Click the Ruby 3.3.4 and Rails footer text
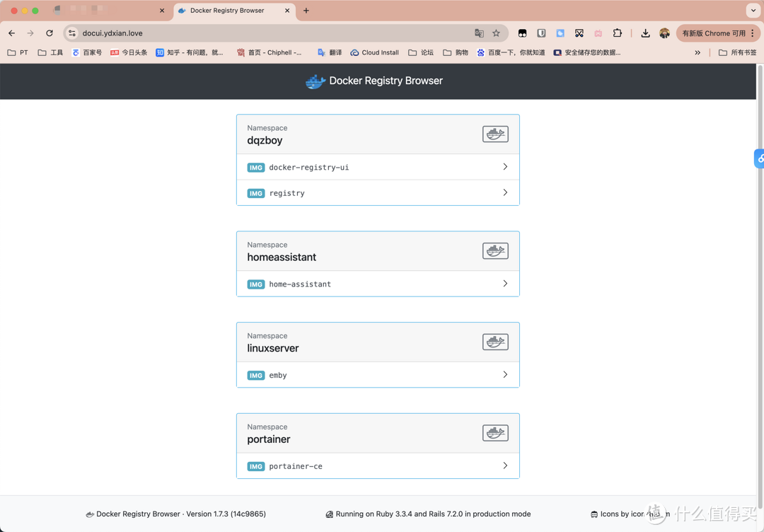The width and height of the screenshot is (764, 532). (x=433, y=514)
